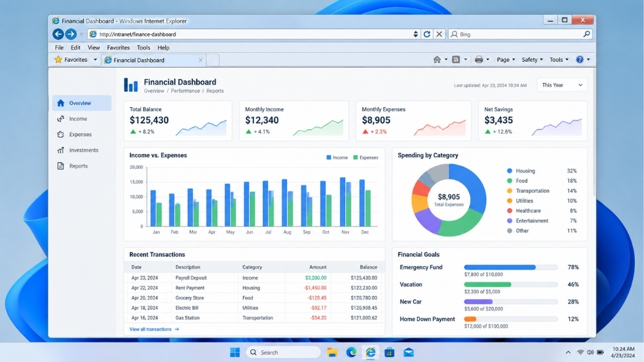Click the Performance breadcrumb link
Image resolution: width=644 pixels, height=362 pixels.
185,90
